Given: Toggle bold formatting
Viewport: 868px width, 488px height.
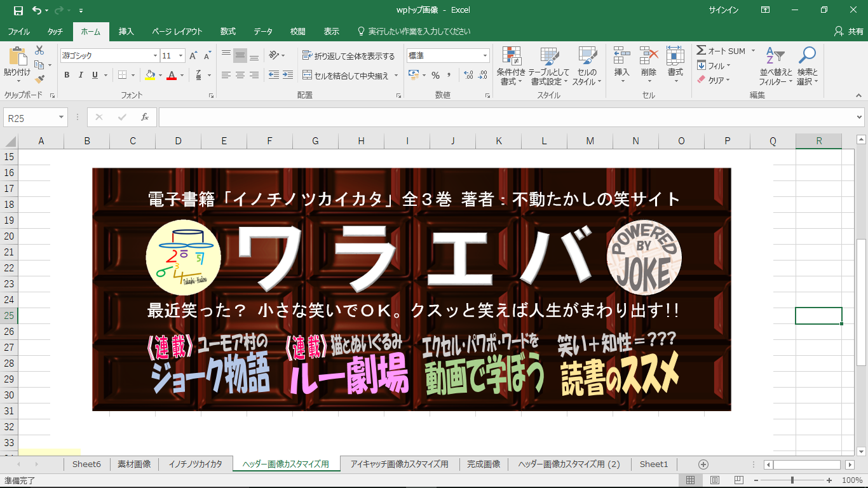Looking at the screenshot, I should [x=67, y=75].
